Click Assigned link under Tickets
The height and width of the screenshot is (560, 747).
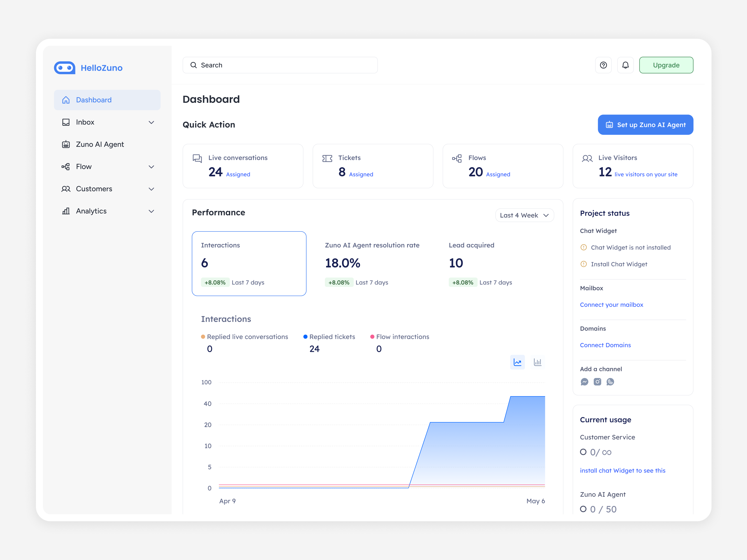(x=361, y=175)
